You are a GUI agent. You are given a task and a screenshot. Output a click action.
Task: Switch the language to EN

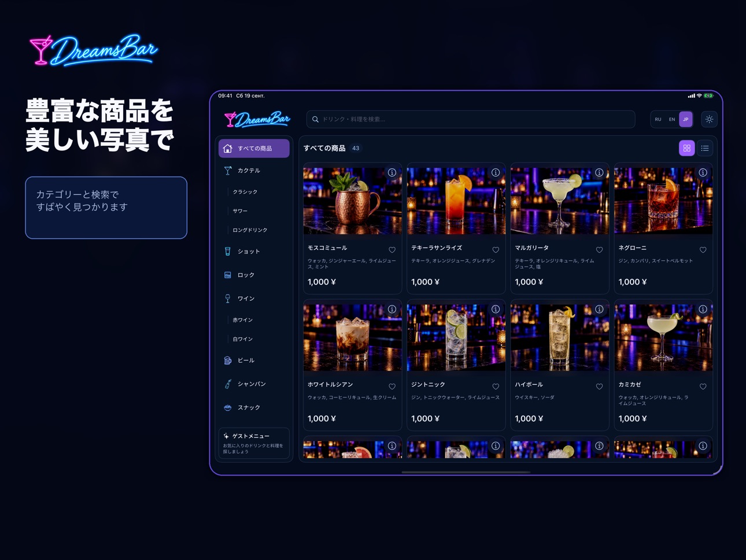(672, 119)
